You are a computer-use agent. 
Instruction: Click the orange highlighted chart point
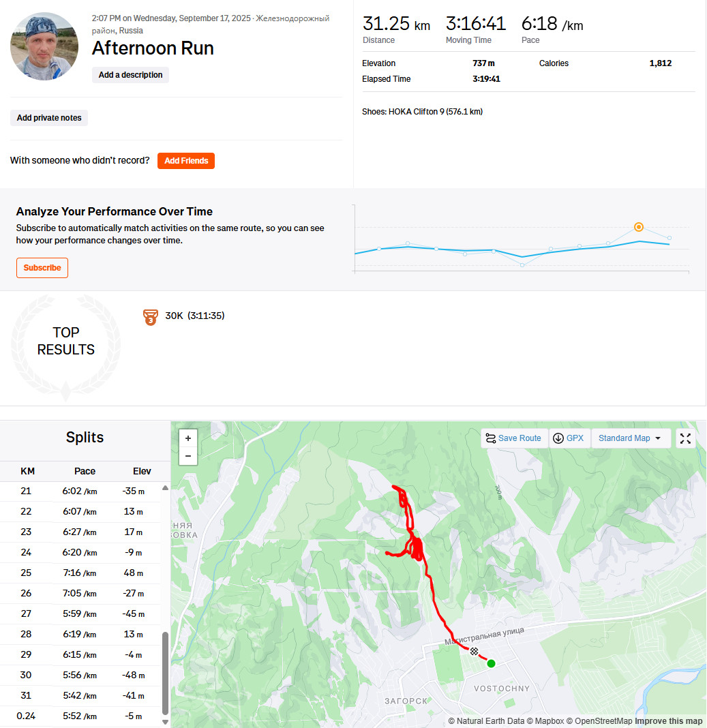pyautogui.click(x=639, y=227)
